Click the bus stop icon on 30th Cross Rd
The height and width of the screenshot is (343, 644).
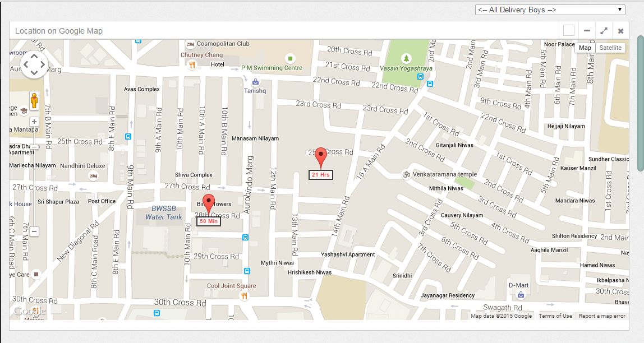(157, 313)
